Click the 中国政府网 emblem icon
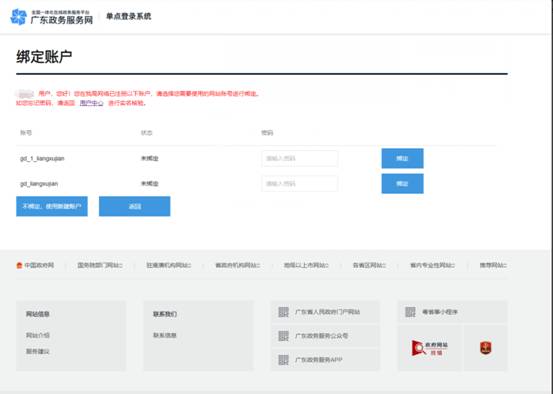 tap(19, 265)
